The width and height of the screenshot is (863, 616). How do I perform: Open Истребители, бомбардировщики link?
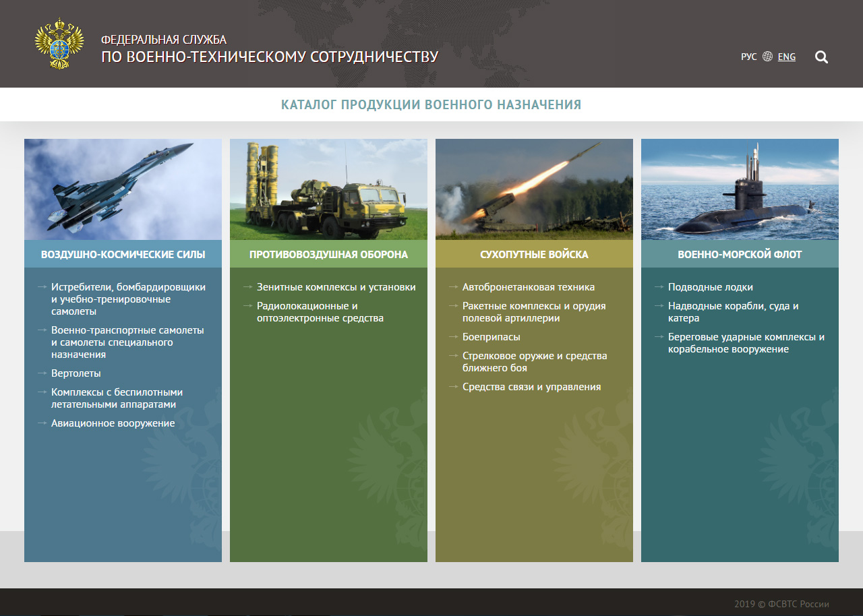pyautogui.click(x=128, y=299)
